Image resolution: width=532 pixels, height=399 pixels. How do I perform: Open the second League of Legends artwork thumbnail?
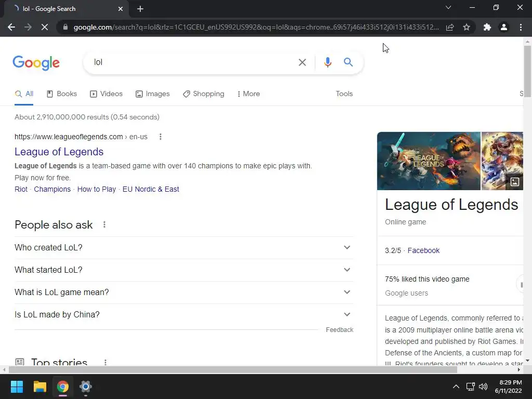[x=502, y=161]
